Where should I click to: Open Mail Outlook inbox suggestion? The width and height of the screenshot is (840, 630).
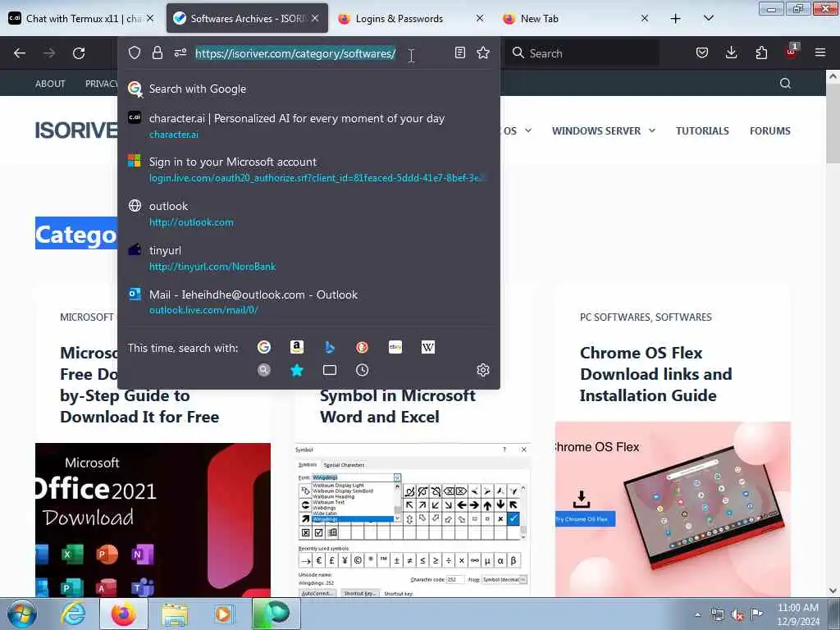pos(308,302)
